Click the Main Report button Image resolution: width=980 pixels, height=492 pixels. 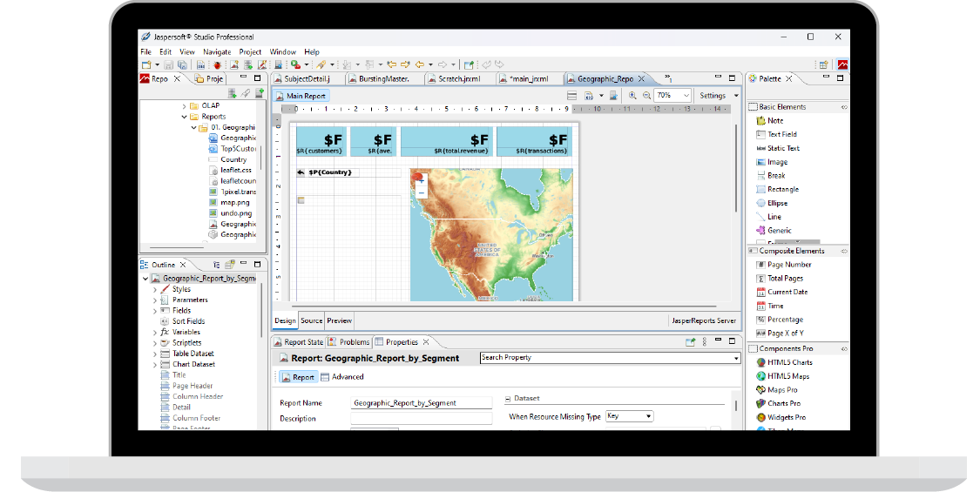tap(301, 96)
